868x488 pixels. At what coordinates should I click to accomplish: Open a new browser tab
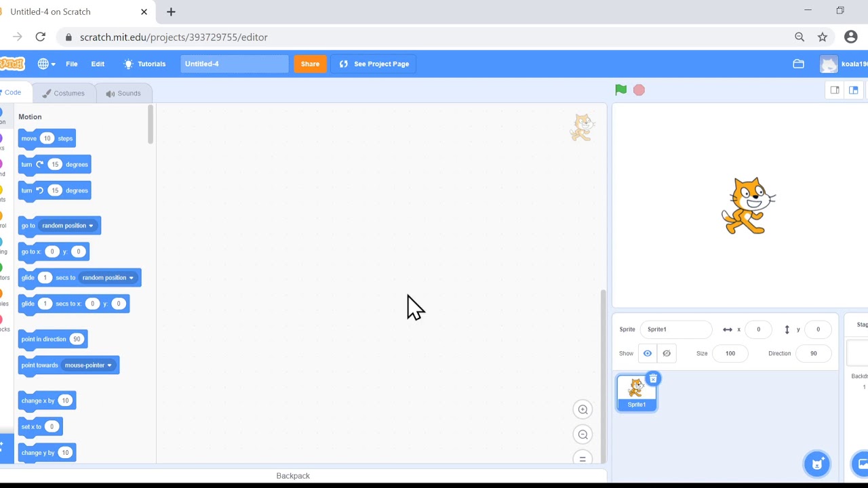[171, 12]
